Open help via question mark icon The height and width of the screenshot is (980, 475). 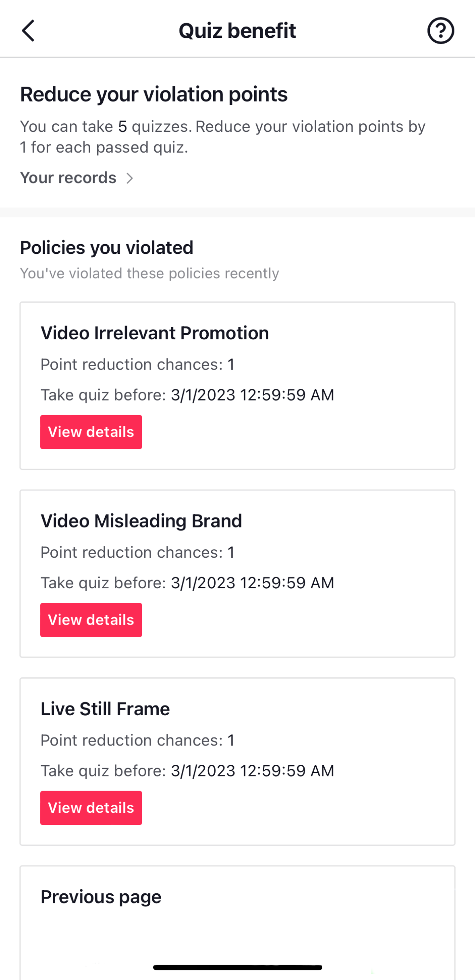(x=440, y=31)
